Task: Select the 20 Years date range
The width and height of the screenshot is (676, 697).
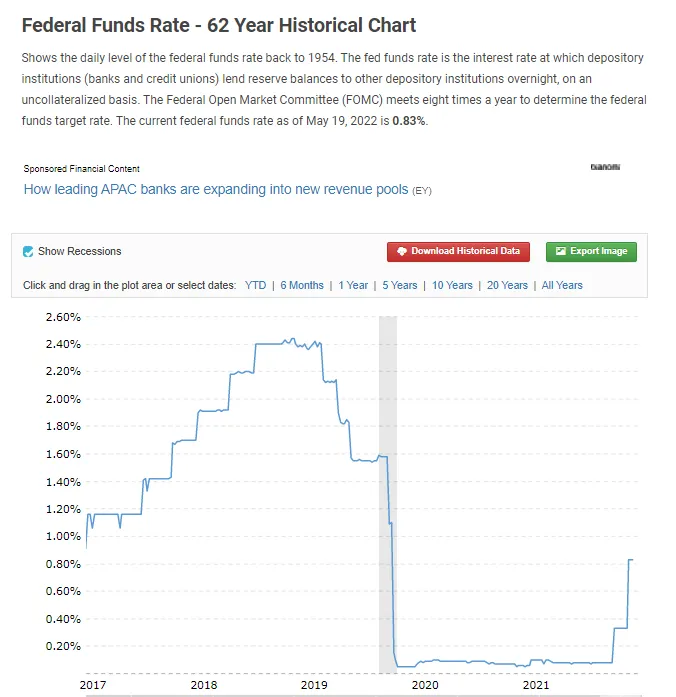Action: point(507,285)
